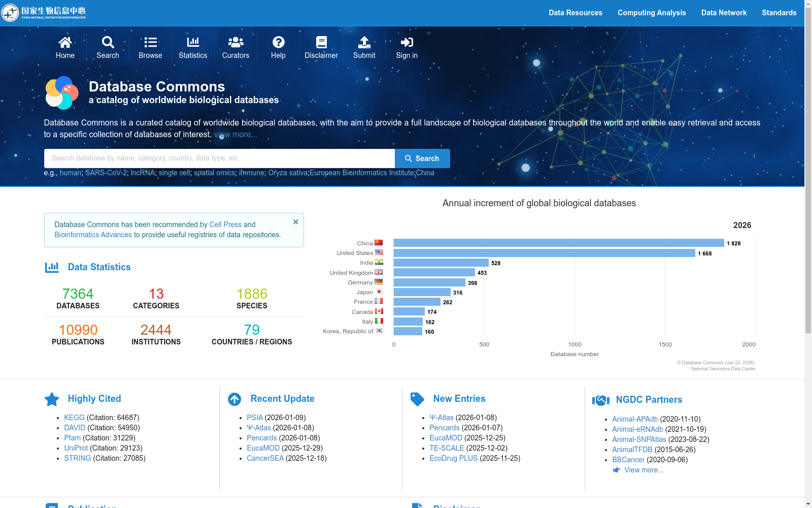Open the AnimalTFDB partner link

[x=632, y=450]
